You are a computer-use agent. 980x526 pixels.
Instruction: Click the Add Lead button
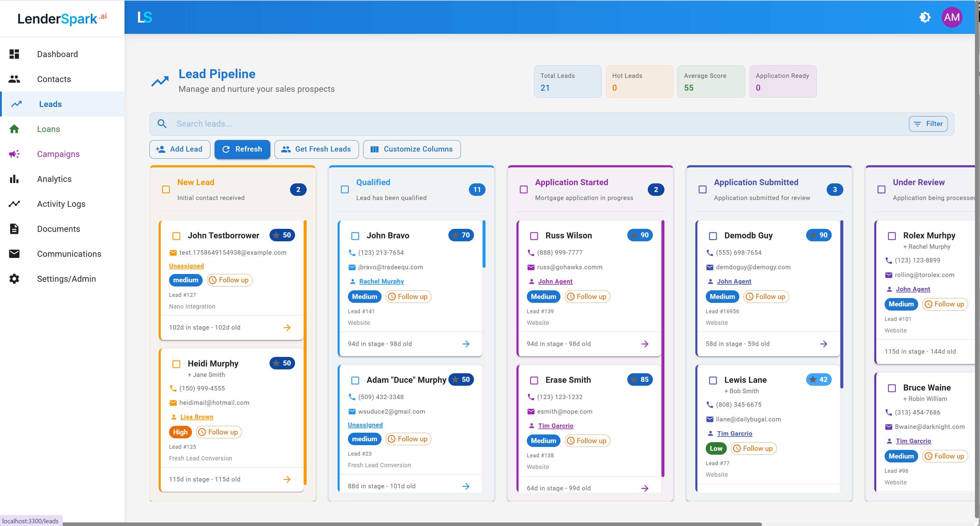coord(179,149)
